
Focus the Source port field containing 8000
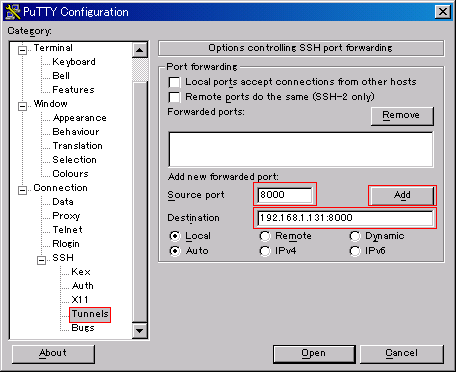point(285,195)
